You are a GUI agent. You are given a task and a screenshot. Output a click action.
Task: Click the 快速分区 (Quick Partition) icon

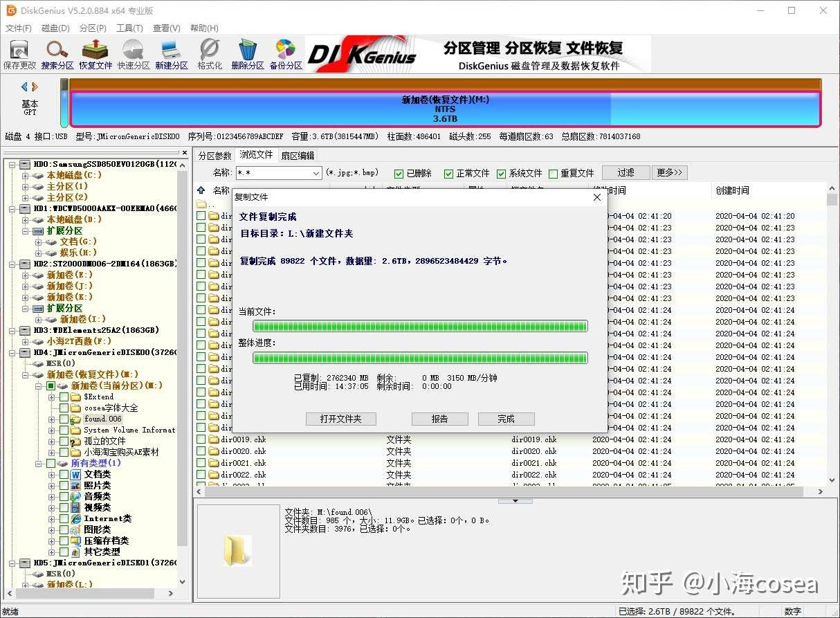[x=134, y=54]
